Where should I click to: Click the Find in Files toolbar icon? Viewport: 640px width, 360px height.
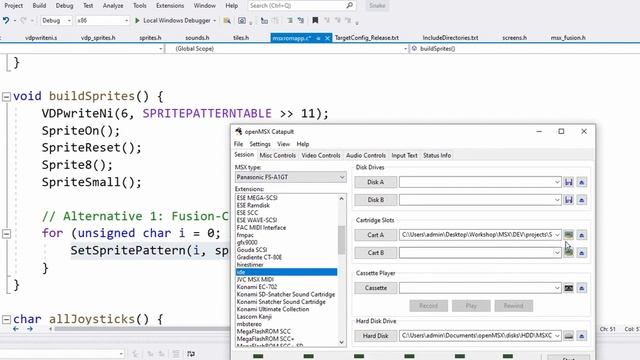point(227,20)
